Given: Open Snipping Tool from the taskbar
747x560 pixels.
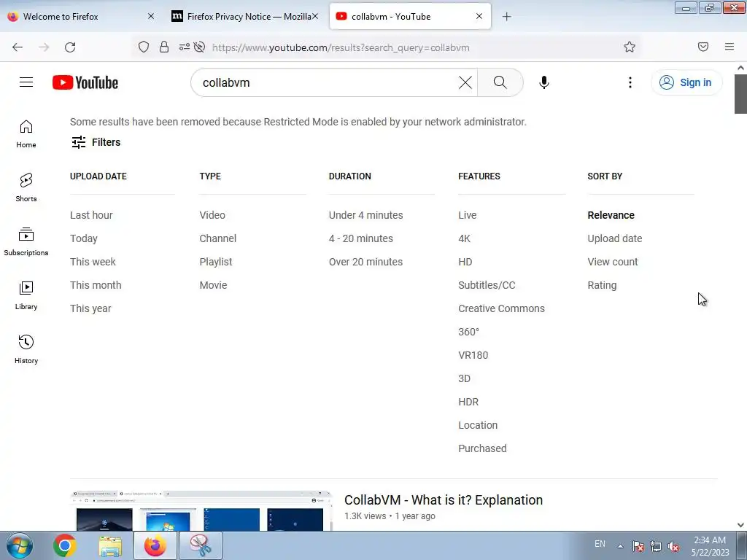Looking at the screenshot, I should [x=201, y=545].
